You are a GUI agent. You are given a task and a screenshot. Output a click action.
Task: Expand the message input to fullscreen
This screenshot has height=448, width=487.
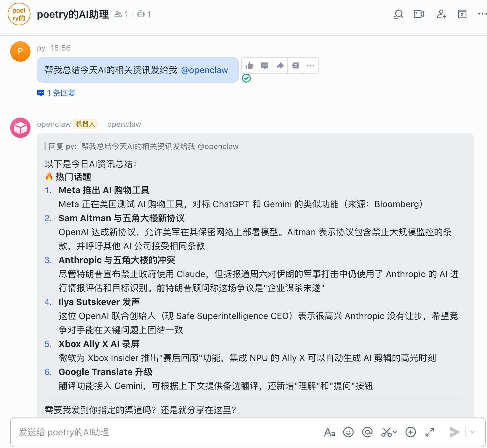click(x=430, y=432)
